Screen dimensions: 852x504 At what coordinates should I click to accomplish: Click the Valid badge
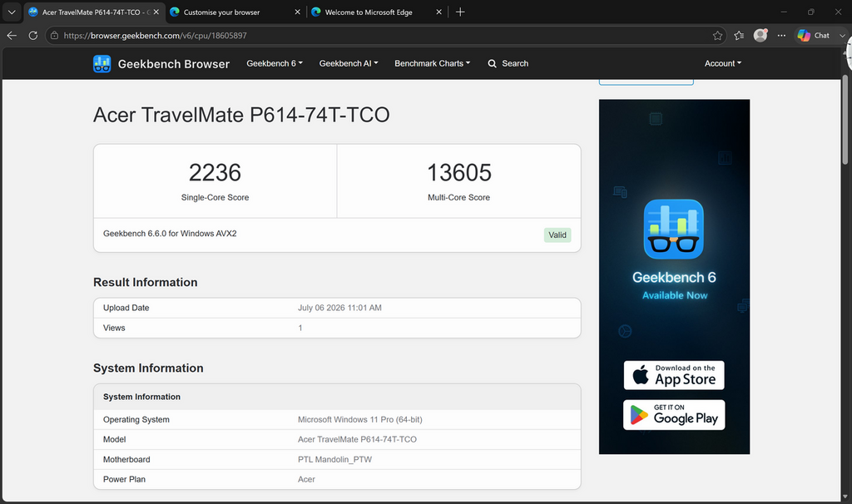tap(557, 235)
